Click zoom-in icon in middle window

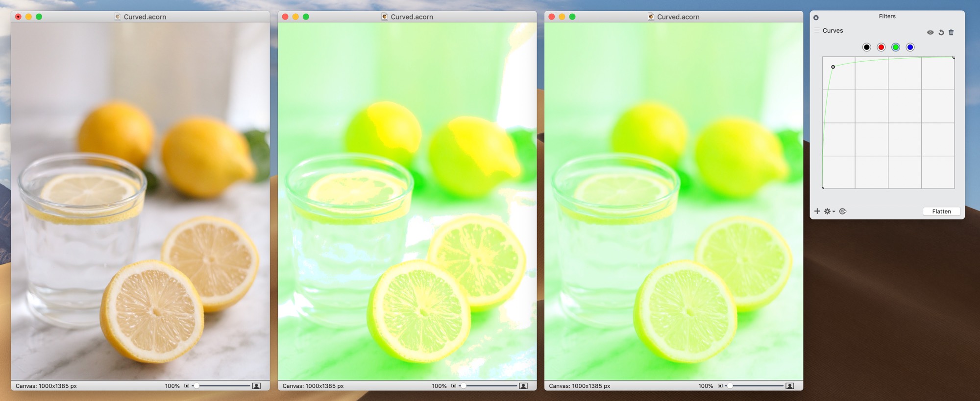coord(523,386)
